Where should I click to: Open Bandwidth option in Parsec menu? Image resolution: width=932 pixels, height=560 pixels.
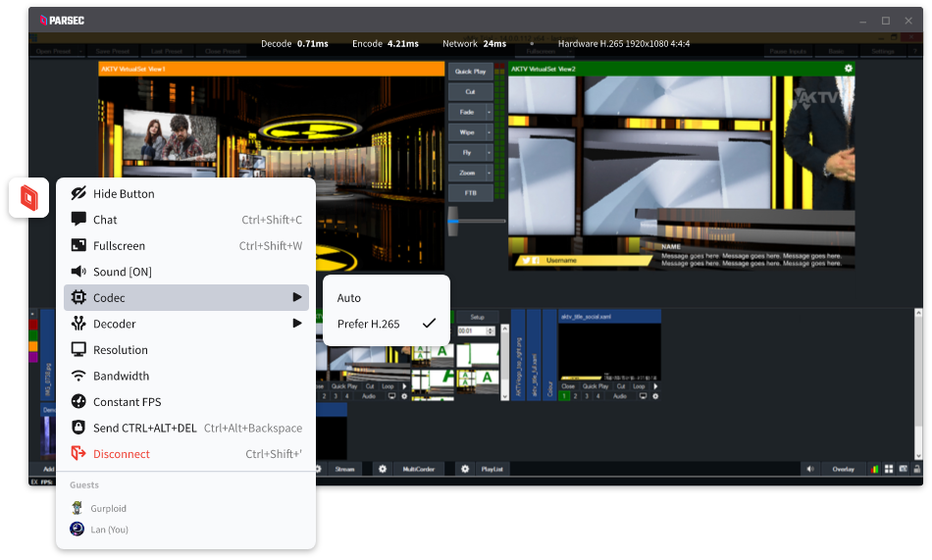point(185,377)
